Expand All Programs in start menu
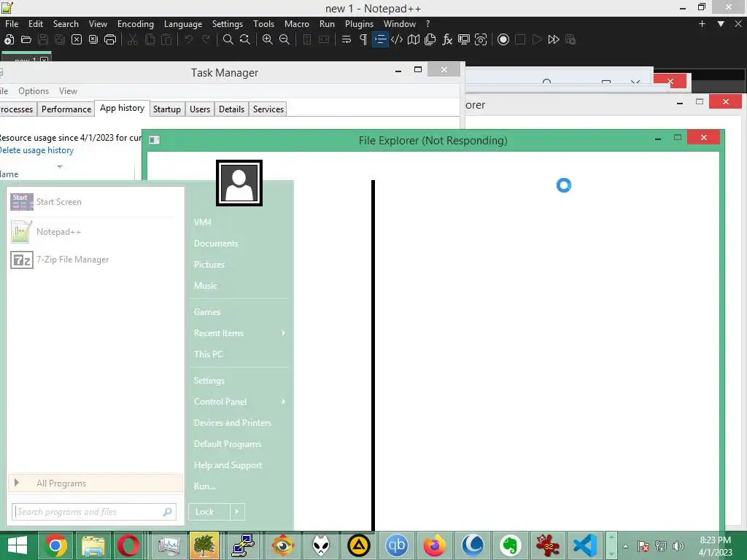Viewport: 747px width, 560px height. point(96,483)
